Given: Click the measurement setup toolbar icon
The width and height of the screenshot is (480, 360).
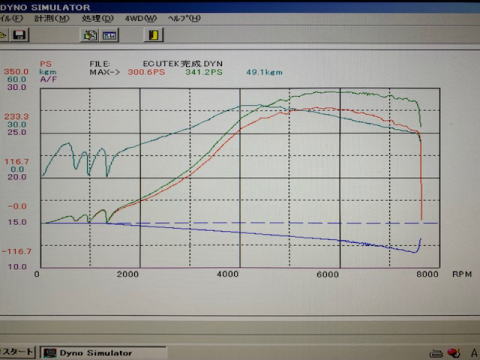Looking at the screenshot, I should tap(90, 35).
